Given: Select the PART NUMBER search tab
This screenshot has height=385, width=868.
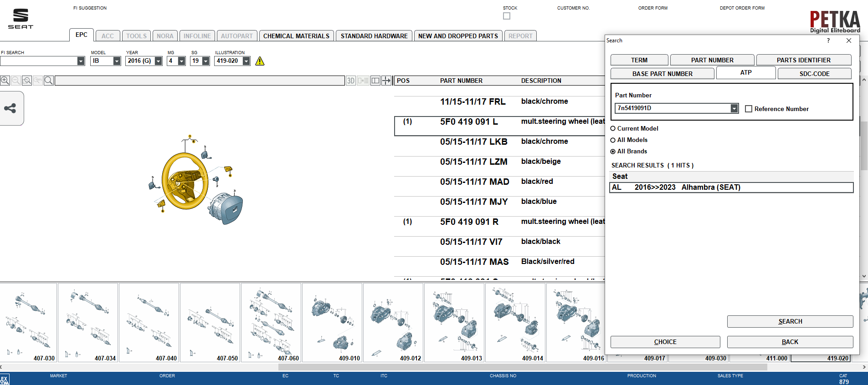Looking at the screenshot, I should pyautogui.click(x=712, y=60).
